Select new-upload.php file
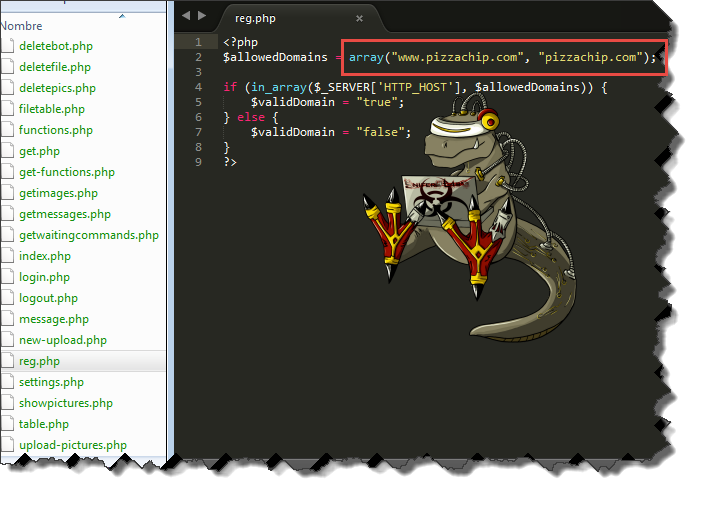This screenshot has height=508, width=709. coord(63,340)
